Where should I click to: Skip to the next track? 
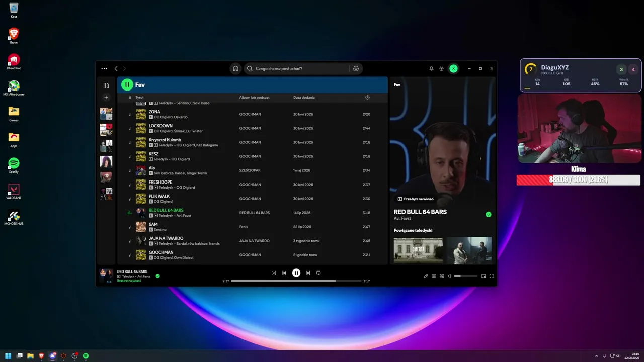(308, 273)
